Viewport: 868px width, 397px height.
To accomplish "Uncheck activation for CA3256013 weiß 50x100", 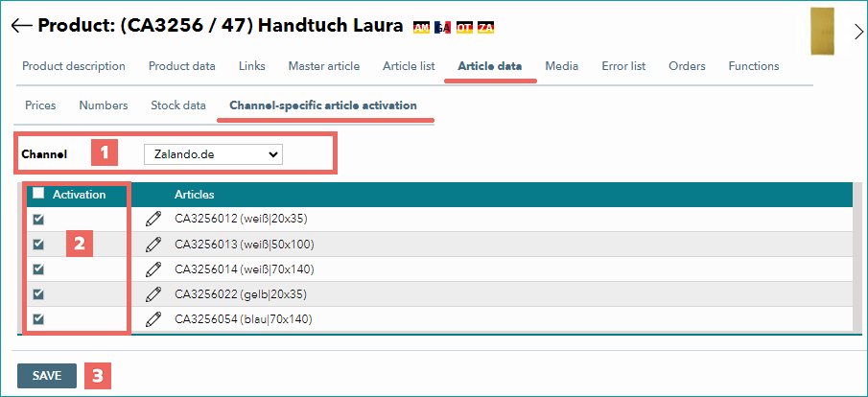I will [38, 245].
